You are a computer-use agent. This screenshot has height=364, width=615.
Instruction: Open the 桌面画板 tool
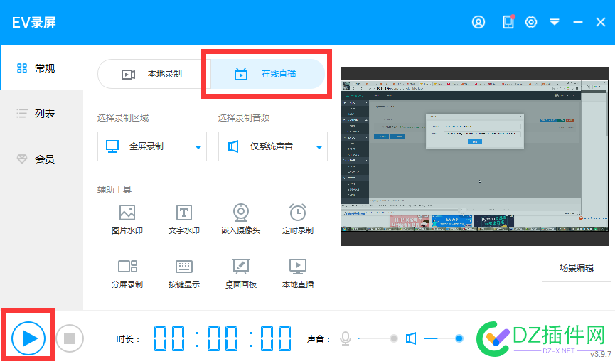241,274
